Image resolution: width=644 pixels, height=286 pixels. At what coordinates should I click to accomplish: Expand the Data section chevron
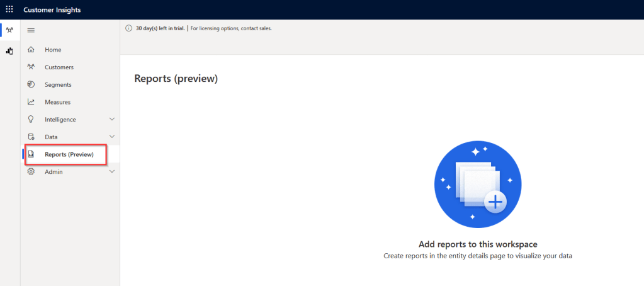[x=112, y=137]
